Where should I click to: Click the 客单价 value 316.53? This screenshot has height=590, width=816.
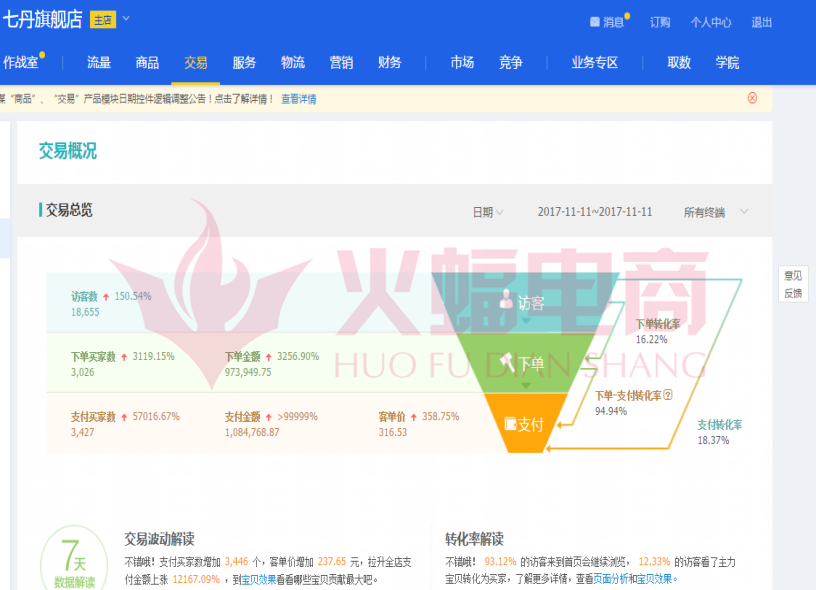(x=393, y=432)
